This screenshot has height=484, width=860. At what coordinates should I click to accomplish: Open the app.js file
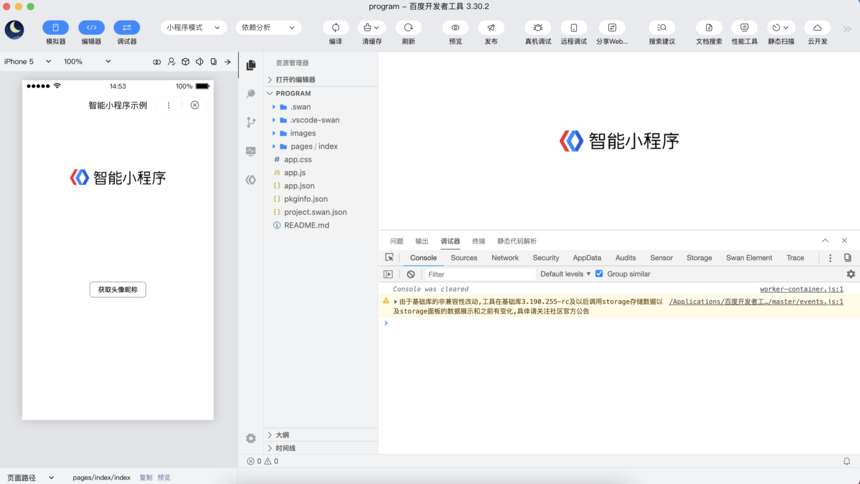pos(321,172)
